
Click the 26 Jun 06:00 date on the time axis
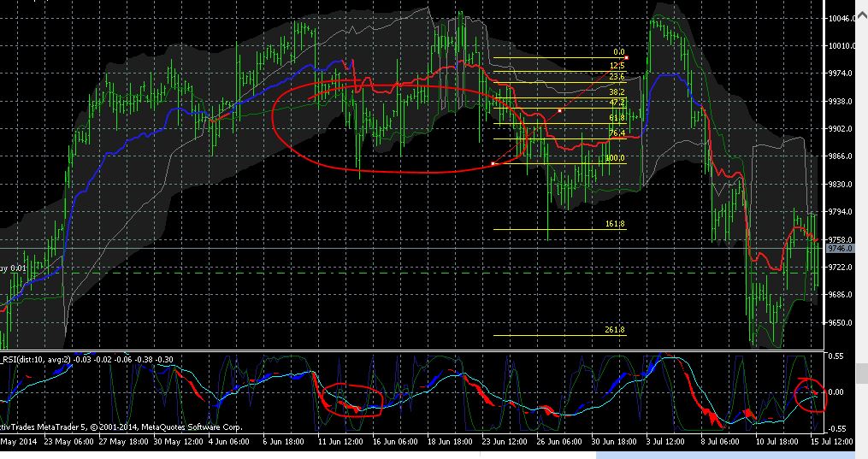559,441
